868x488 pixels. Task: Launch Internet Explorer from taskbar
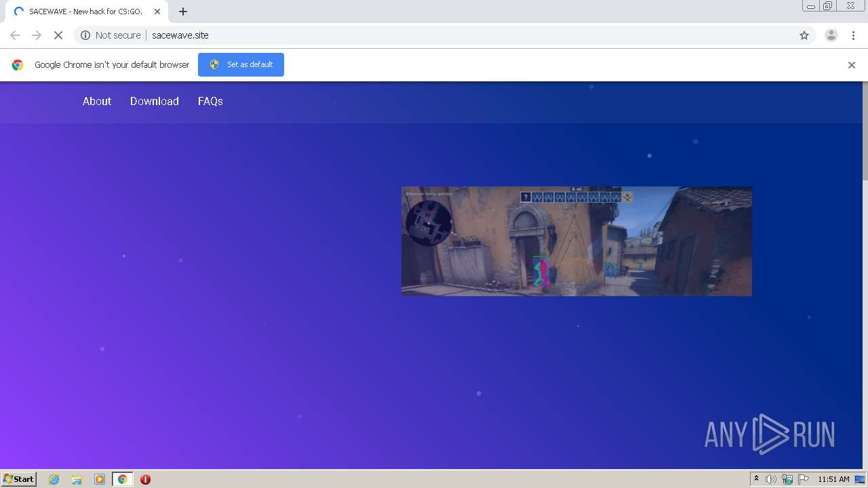click(x=54, y=479)
